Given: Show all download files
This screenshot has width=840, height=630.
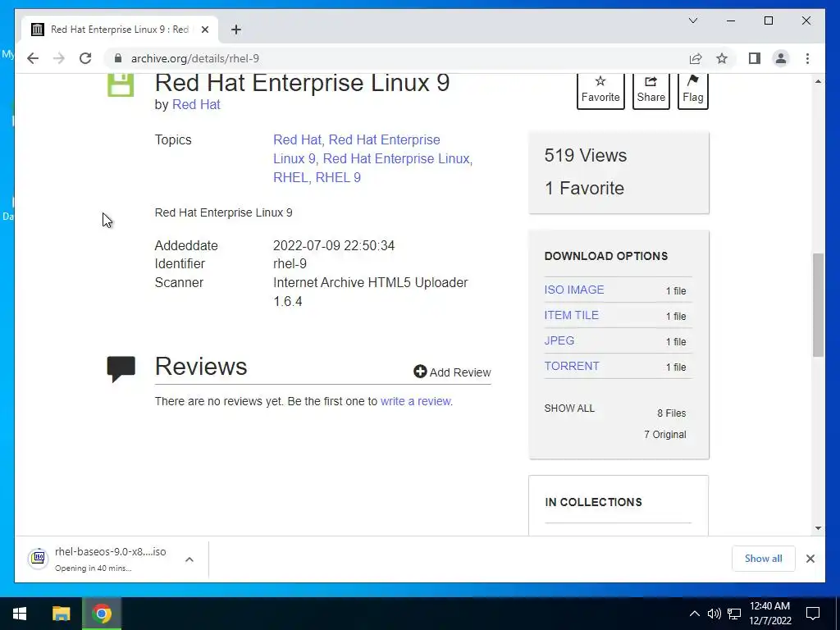Looking at the screenshot, I should [569, 409].
